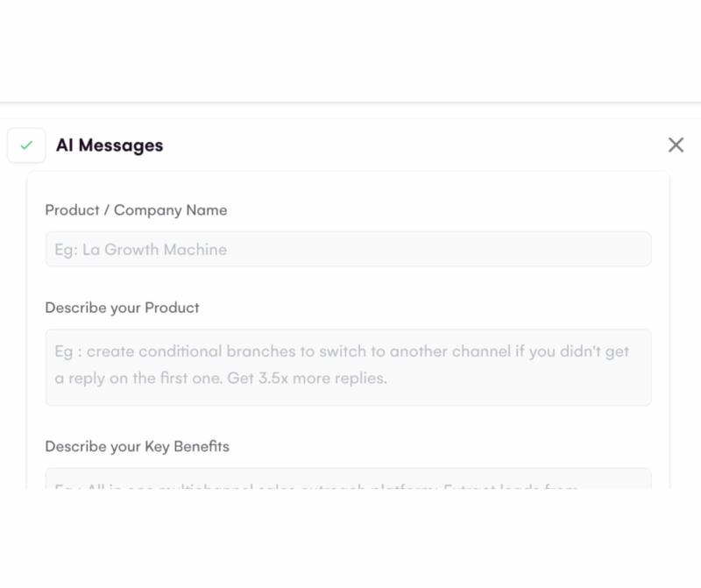Dismiss the panel using the X icon
Viewport: 701px width, 588px height.
tap(676, 145)
